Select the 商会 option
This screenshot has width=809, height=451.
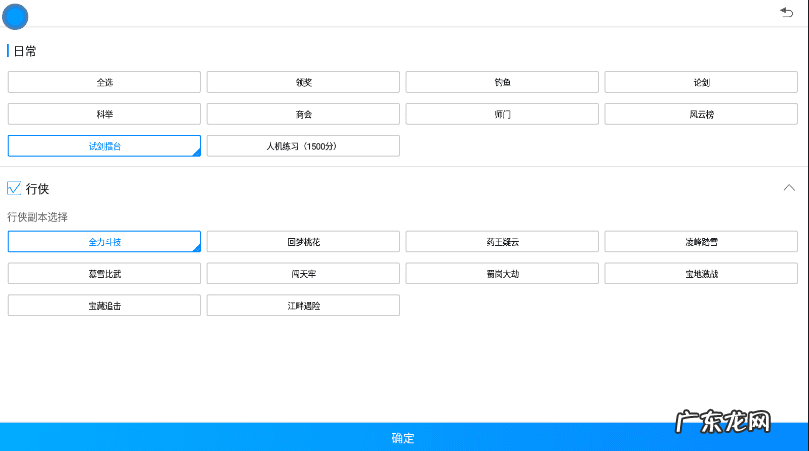(303, 114)
